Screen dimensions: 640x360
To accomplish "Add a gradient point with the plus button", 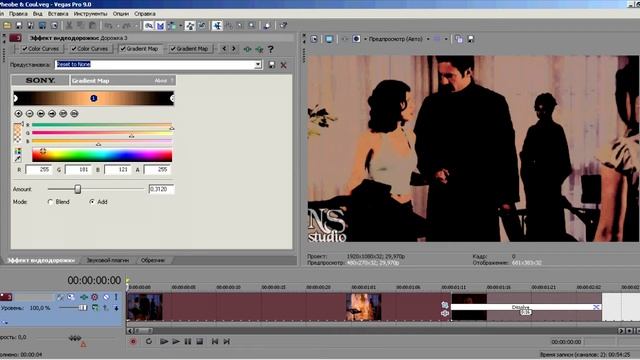I will [x=18, y=113].
